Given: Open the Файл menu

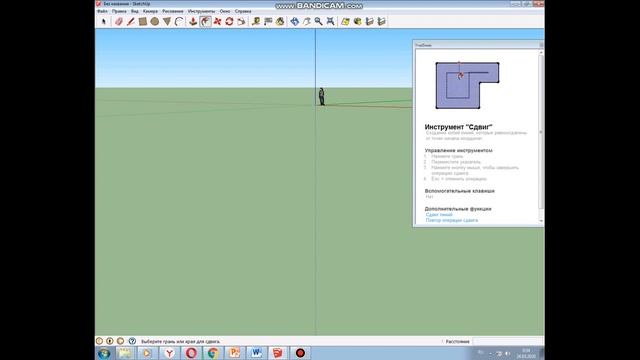Looking at the screenshot, I should tap(102, 11).
